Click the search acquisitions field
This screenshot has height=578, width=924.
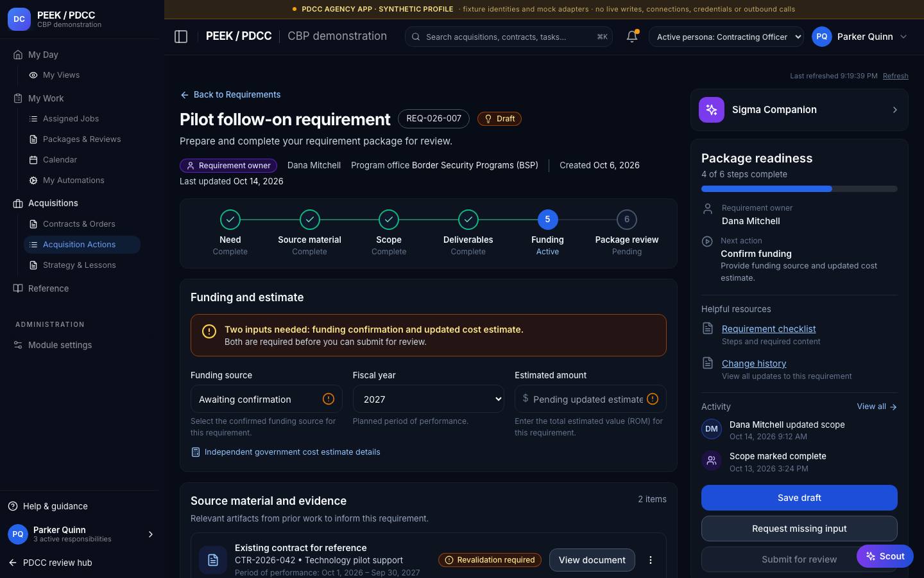tap(509, 37)
